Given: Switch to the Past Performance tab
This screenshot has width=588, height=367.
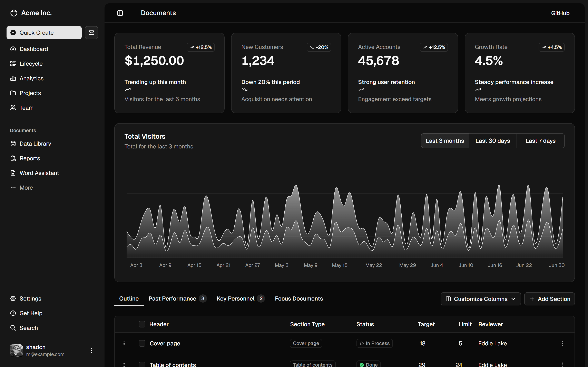Looking at the screenshot, I should [172, 298].
